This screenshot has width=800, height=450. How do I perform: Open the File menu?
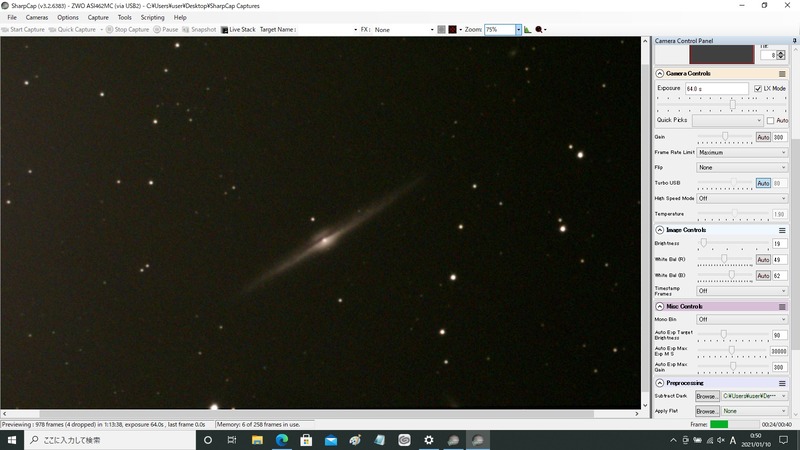[x=12, y=17]
